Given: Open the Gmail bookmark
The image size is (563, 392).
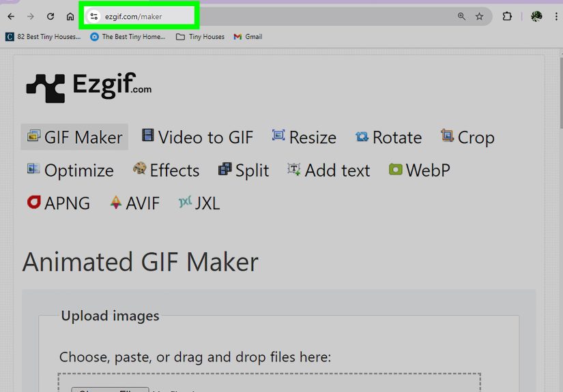Looking at the screenshot, I should click(248, 37).
